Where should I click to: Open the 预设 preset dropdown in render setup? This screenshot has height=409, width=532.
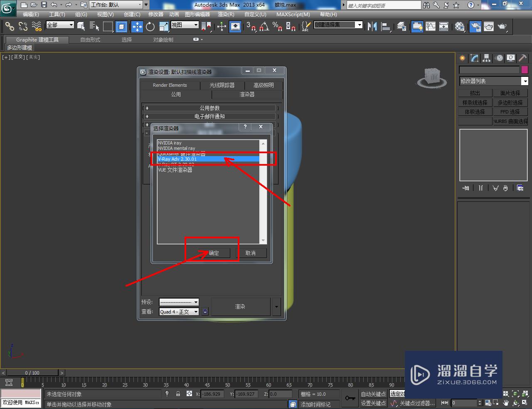point(179,302)
